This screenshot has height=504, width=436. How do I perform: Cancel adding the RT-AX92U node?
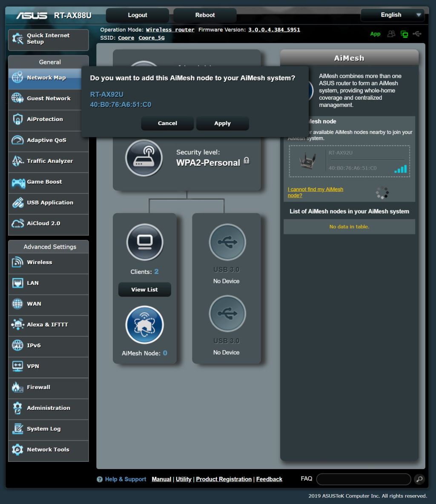coord(167,124)
